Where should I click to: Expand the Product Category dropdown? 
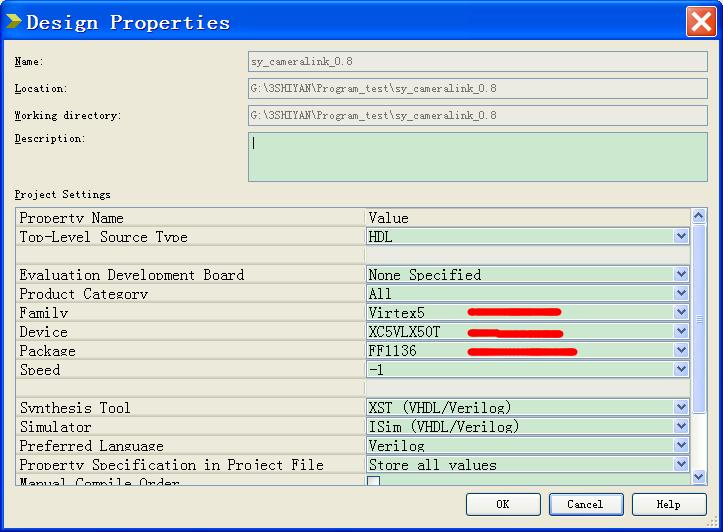pyautogui.click(x=681, y=293)
